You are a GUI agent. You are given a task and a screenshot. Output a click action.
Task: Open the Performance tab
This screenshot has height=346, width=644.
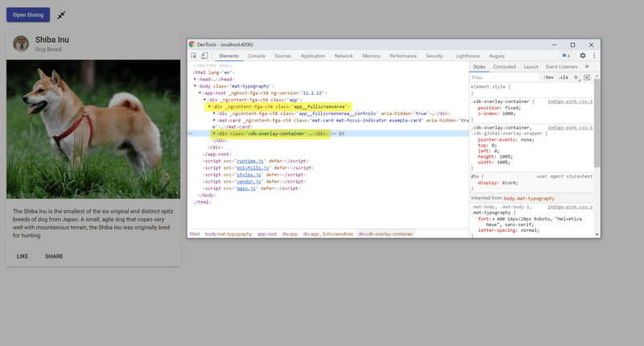tap(403, 56)
